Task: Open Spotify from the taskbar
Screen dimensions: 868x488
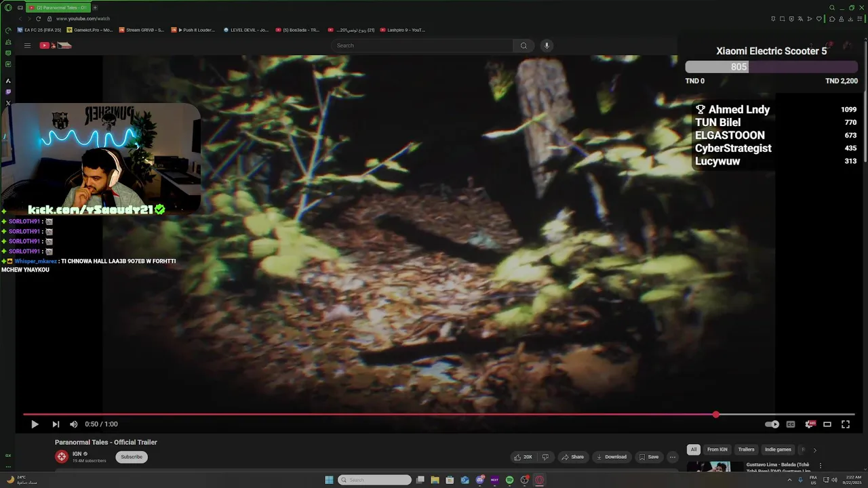Action: (x=509, y=480)
